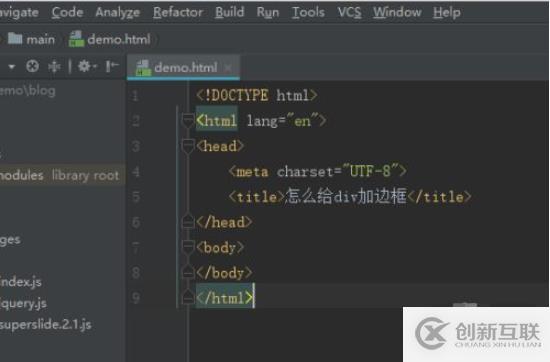Select the query.js file in project tree
The image size is (550, 362).
[x=23, y=303]
